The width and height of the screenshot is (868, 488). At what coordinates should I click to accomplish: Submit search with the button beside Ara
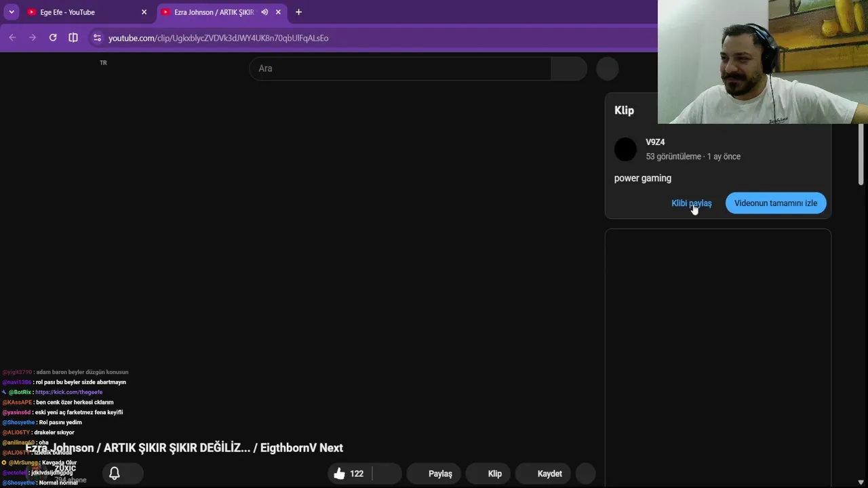click(569, 68)
